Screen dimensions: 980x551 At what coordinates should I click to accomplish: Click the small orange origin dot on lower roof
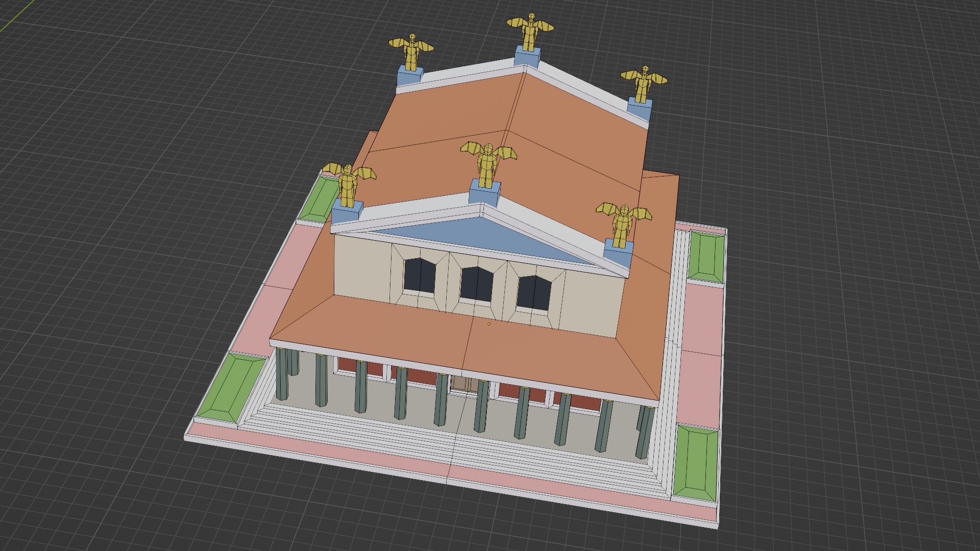point(489,323)
